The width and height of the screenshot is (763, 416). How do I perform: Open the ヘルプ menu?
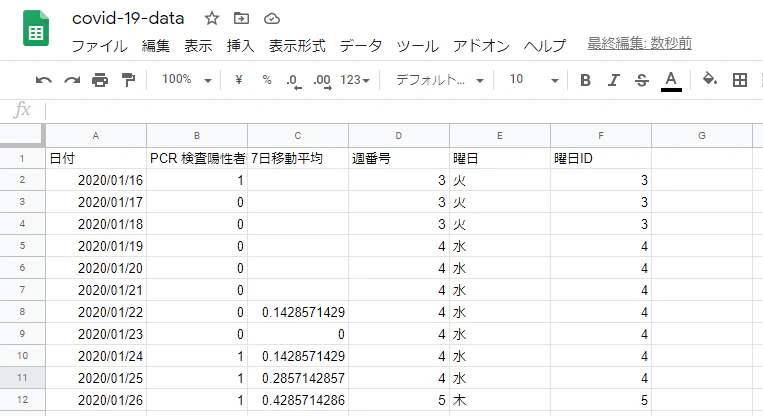coord(545,46)
